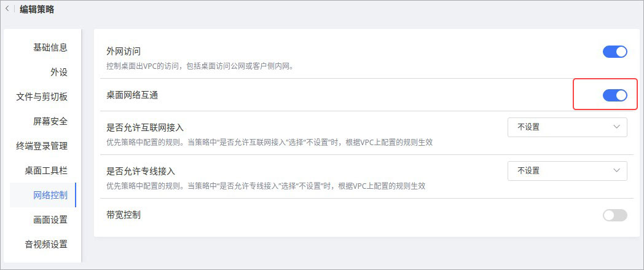Click the 桌面网络互通 setting label
Viewport: 644px width, 270px height.
(x=136, y=95)
